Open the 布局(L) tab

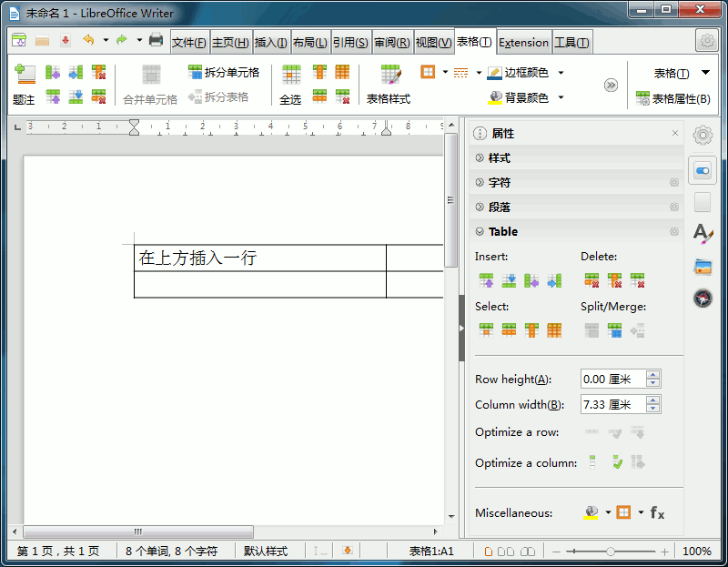point(309,43)
